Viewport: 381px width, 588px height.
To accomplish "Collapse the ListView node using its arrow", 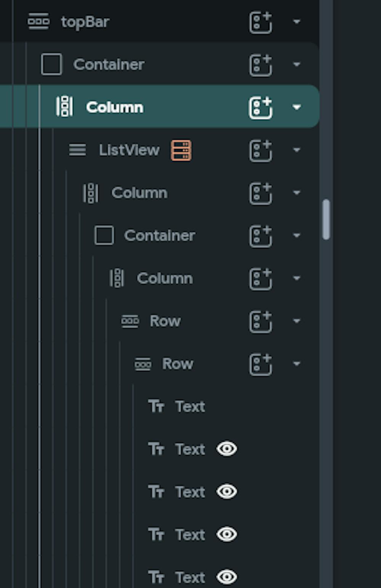I will pos(297,150).
